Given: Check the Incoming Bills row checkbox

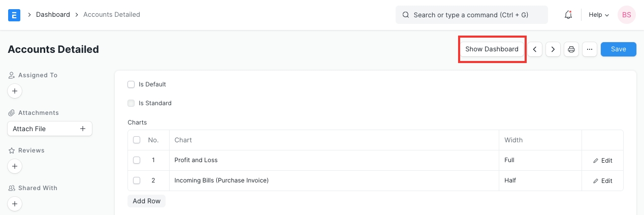Looking at the screenshot, I should (x=136, y=180).
